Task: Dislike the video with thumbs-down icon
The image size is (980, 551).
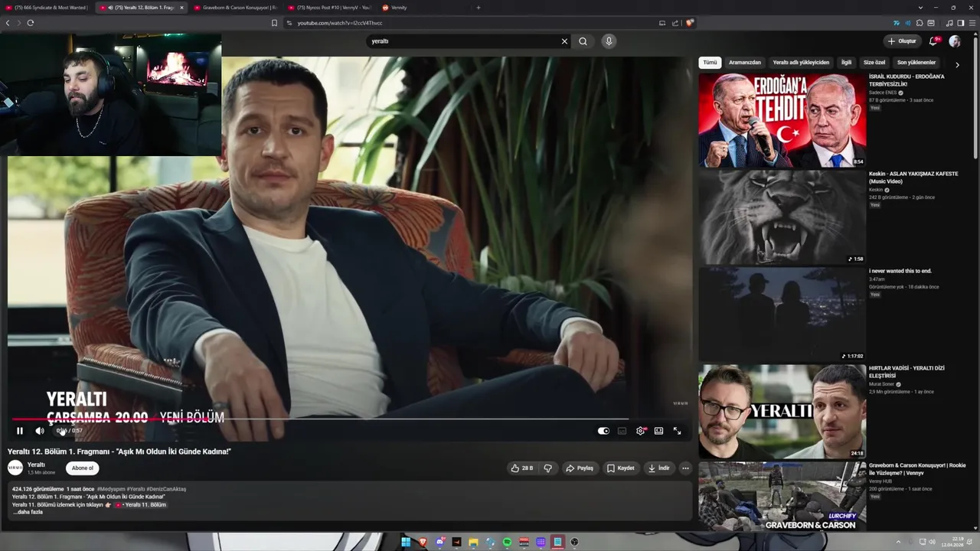Action: click(547, 468)
